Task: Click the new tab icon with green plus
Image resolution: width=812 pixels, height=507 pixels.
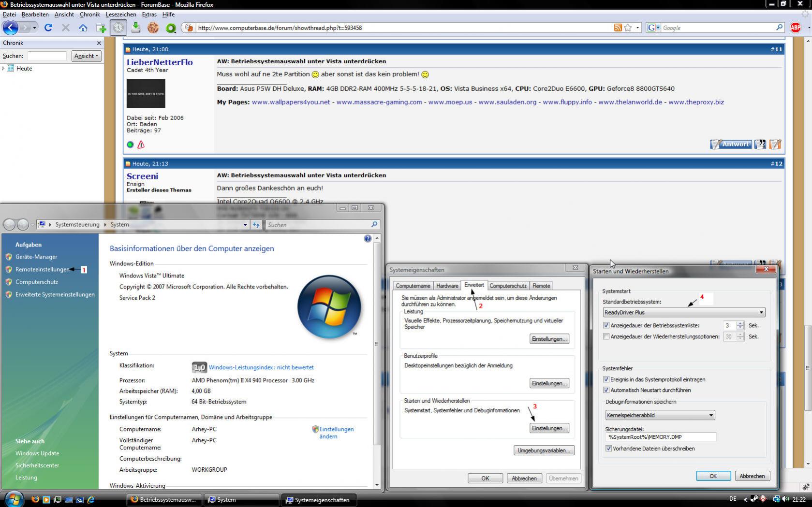Action: point(101,28)
